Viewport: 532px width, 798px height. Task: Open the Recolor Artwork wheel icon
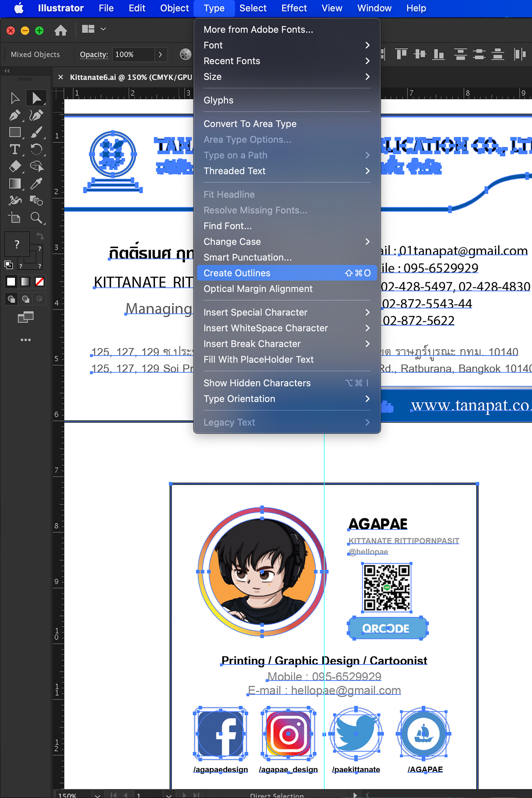click(x=185, y=54)
